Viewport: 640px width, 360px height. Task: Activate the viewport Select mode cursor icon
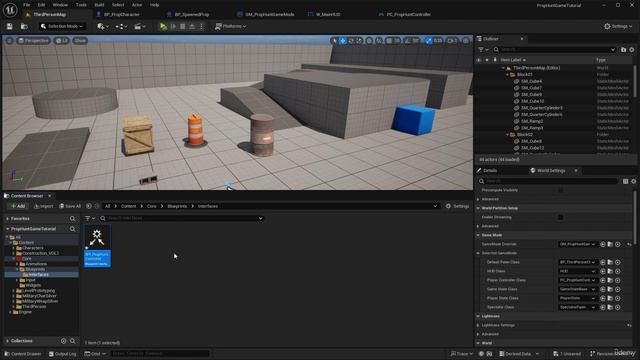coord(334,41)
